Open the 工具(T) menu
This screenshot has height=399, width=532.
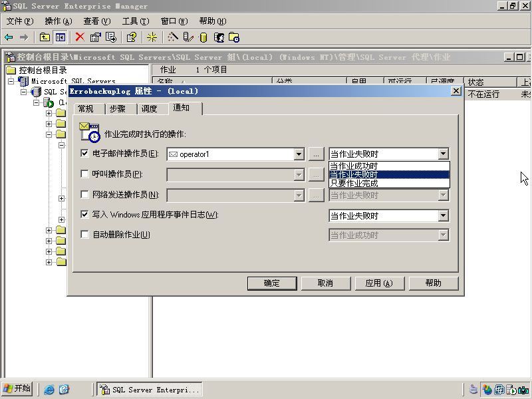click(136, 21)
